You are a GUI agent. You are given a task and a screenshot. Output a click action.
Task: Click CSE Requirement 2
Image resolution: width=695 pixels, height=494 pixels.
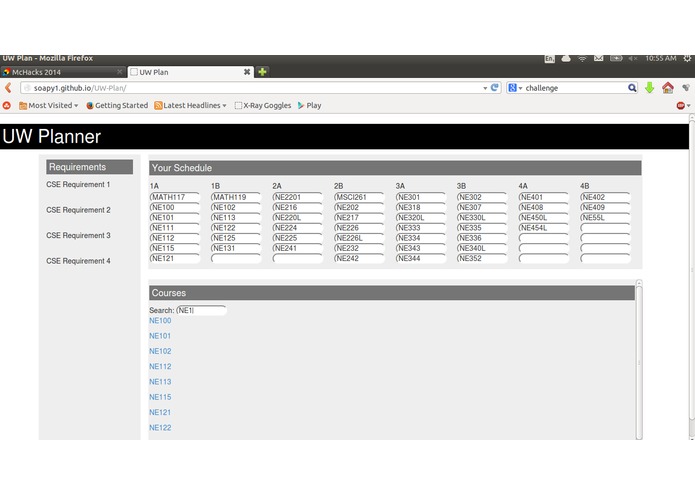pos(78,210)
